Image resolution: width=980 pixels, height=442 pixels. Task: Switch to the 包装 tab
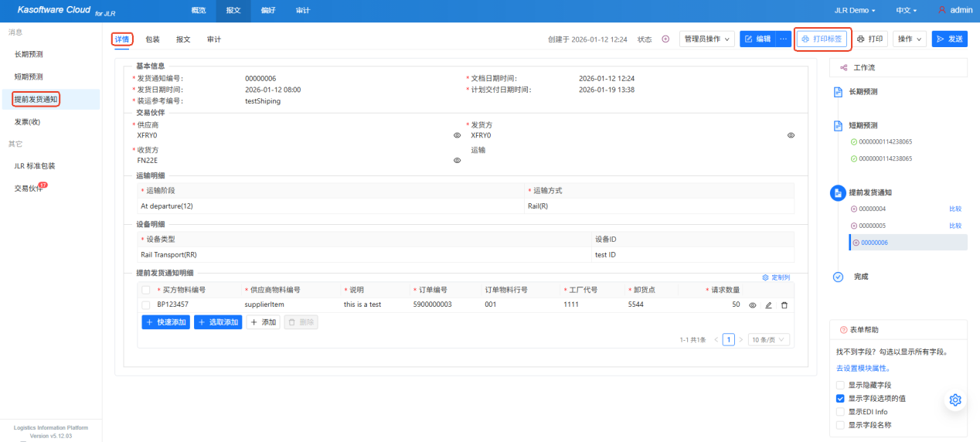(x=152, y=39)
